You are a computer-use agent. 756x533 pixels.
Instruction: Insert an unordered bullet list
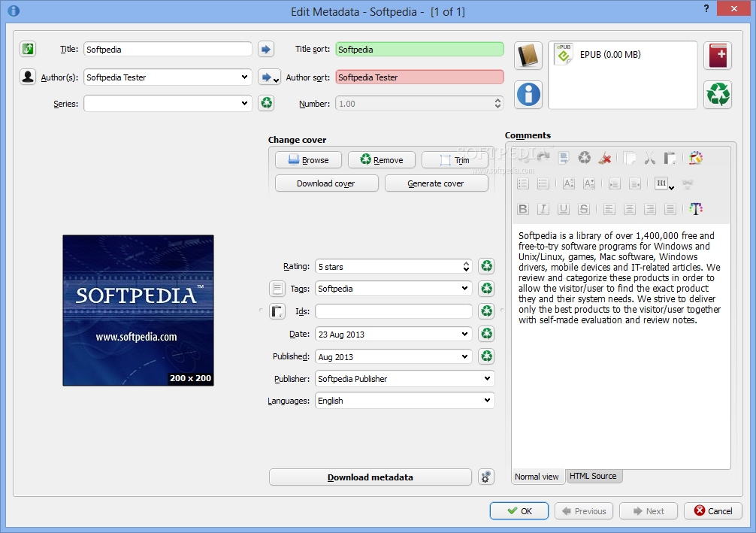[x=543, y=183]
